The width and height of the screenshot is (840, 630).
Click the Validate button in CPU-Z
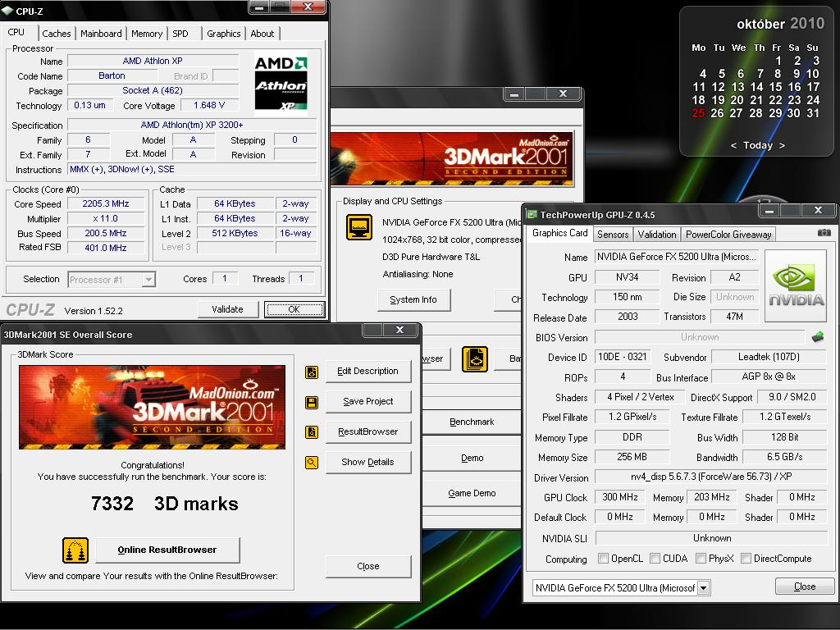click(x=227, y=309)
